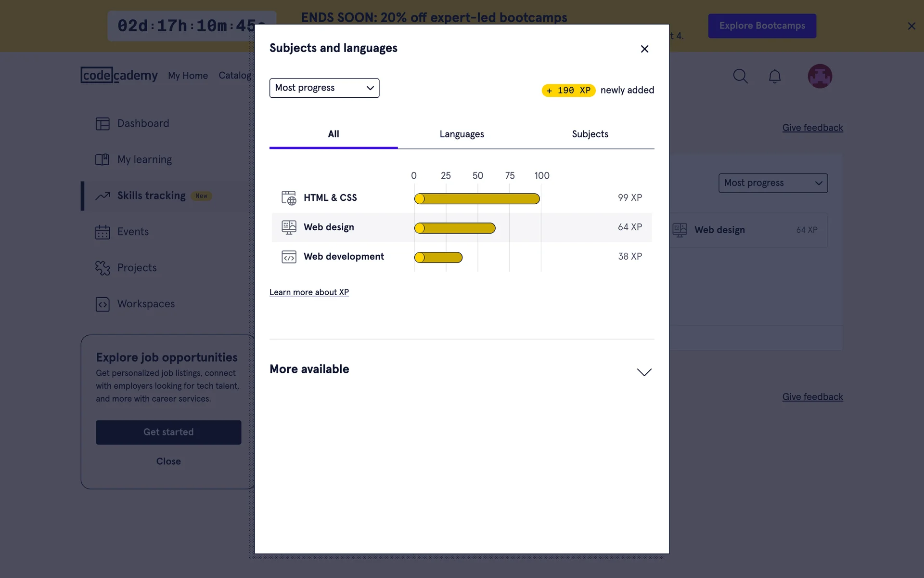Open the search magnifier icon
Screen dimensions: 924x578
click(740, 76)
